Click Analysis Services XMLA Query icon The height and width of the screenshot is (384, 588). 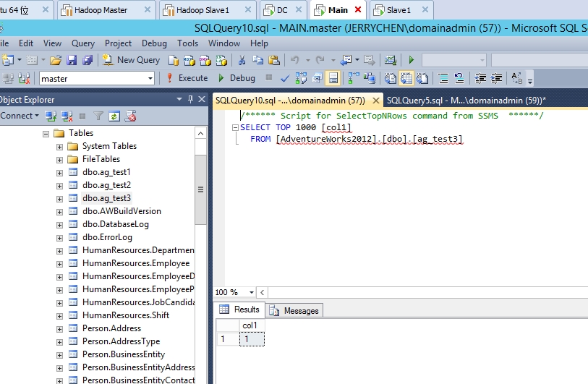click(x=221, y=60)
